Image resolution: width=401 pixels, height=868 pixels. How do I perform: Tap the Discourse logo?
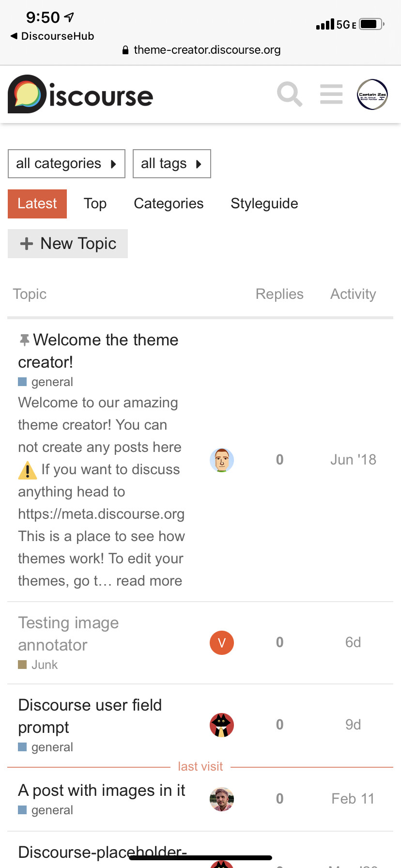click(x=80, y=94)
